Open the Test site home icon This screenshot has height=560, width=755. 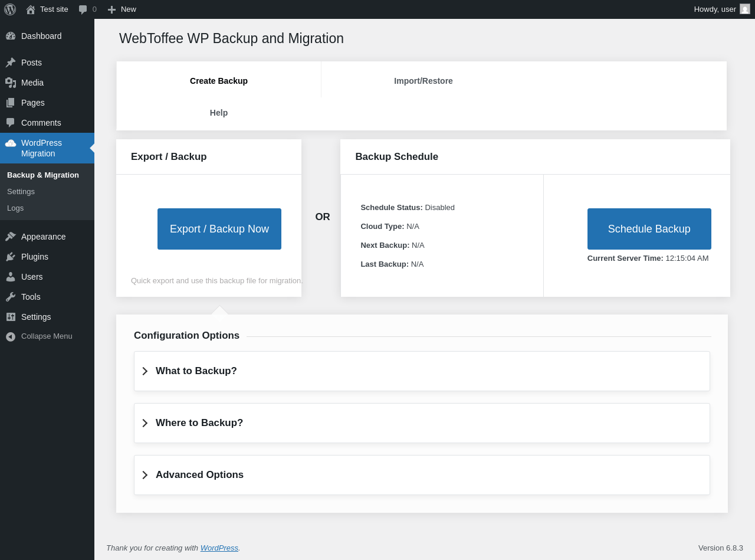[31, 9]
